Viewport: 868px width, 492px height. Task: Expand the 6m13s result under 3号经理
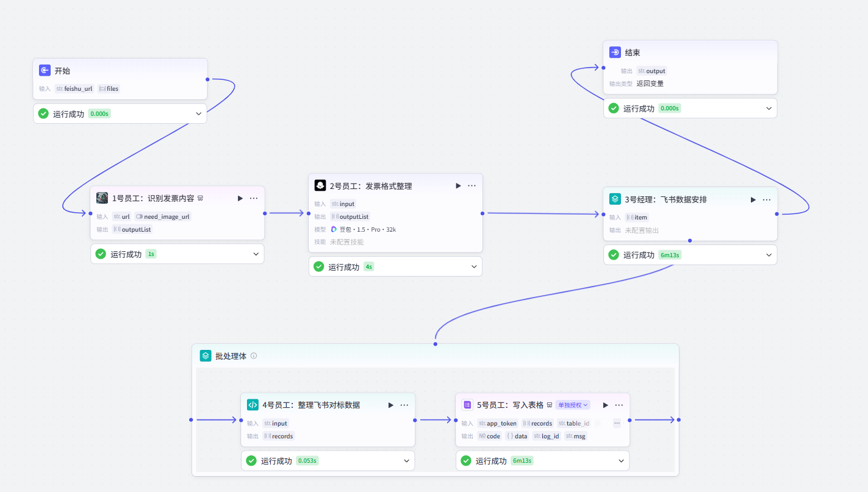pyautogui.click(x=769, y=255)
